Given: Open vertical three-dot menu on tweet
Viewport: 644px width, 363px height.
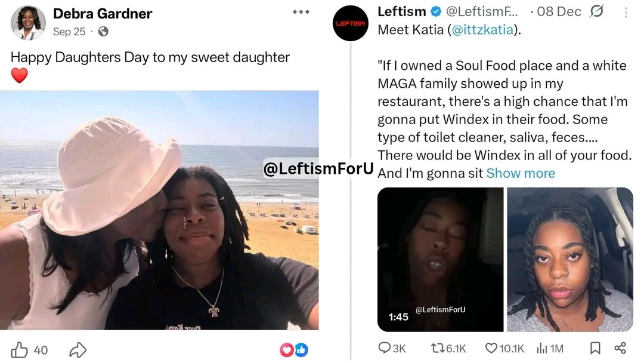Looking at the screenshot, I should (626, 13).
